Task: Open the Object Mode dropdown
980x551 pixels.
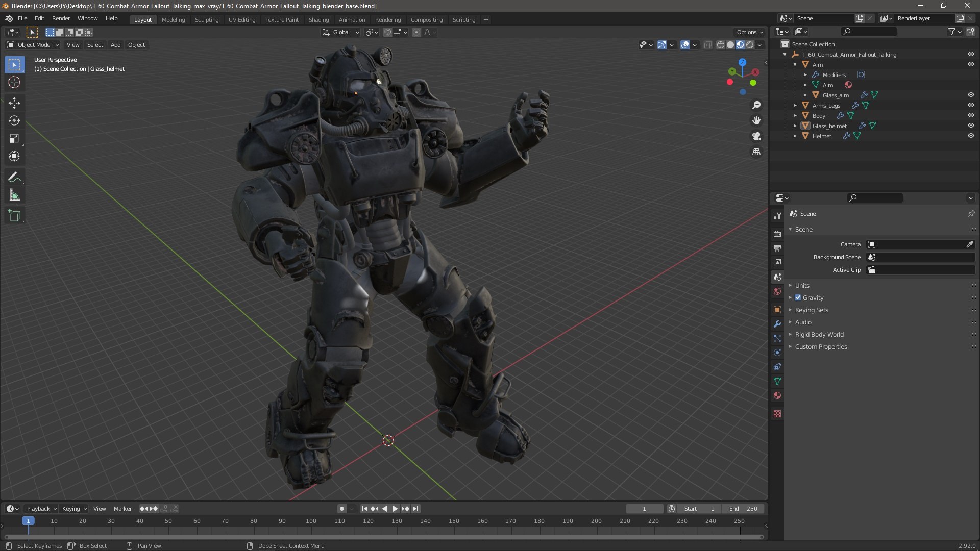Action: [x=33, y=45]
